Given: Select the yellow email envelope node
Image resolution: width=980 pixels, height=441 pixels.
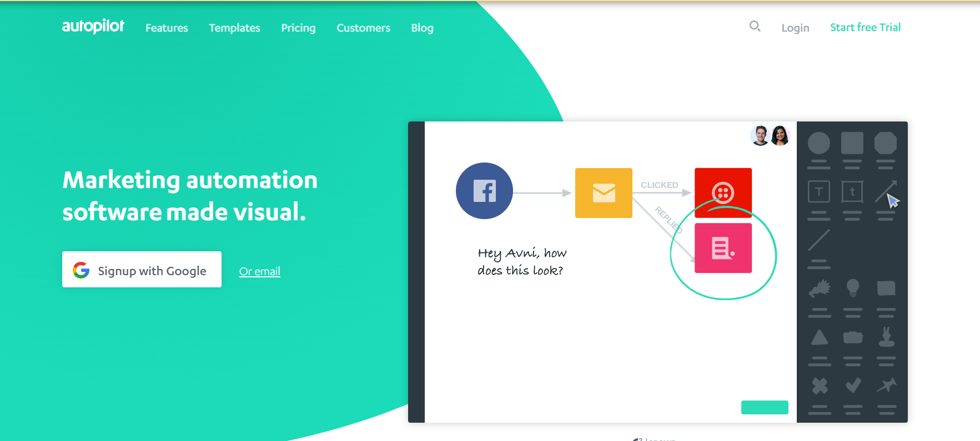Looking at the screenshot, I should (604, 193).
